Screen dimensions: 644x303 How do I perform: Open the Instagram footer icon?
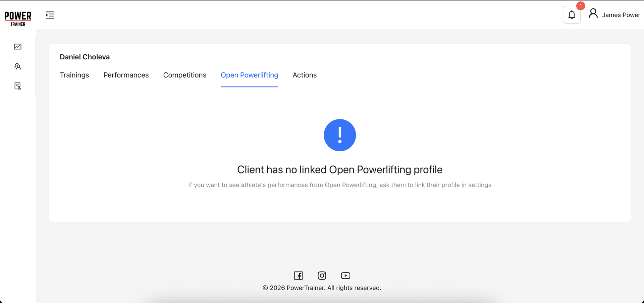coord(322,275)
